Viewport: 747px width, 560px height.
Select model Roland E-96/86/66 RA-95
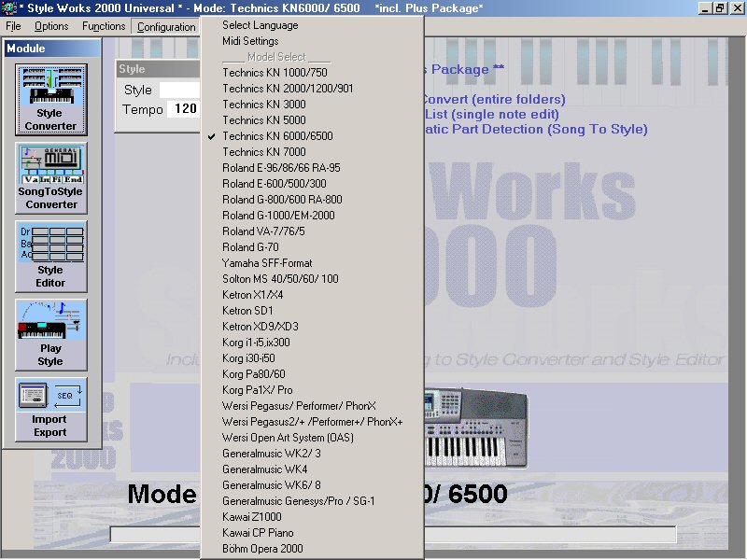(312, 168)
